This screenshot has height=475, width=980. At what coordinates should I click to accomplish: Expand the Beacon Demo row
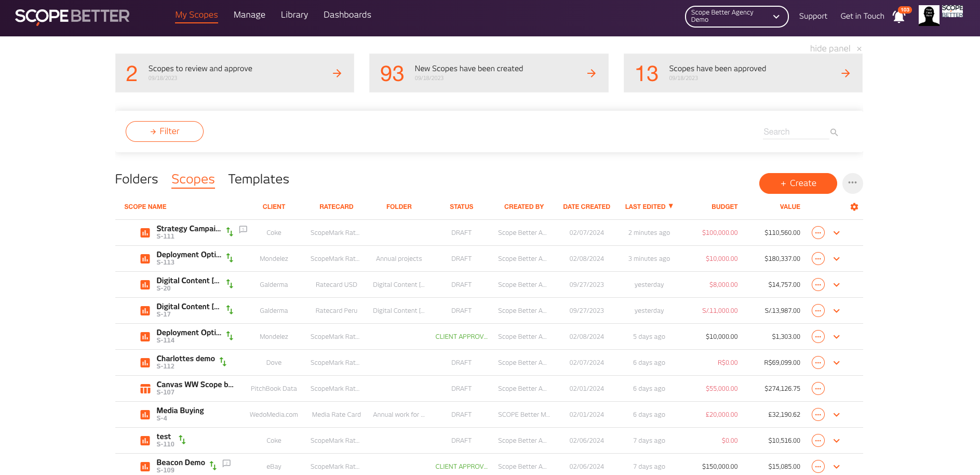pyautogui.click(x=837, y=467)
